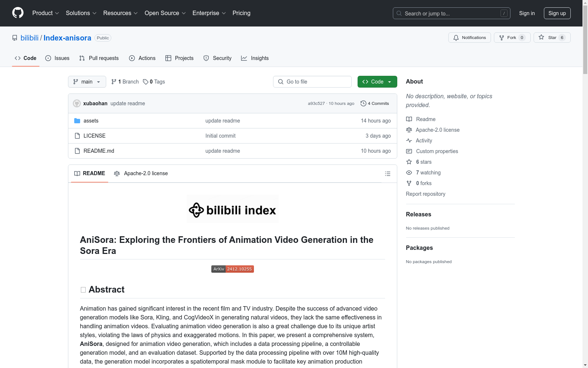The width and height of the screenshot is (588, 368).
Task: Click the eye icon beside 7 watching
Action: click(x=409, y=173)
